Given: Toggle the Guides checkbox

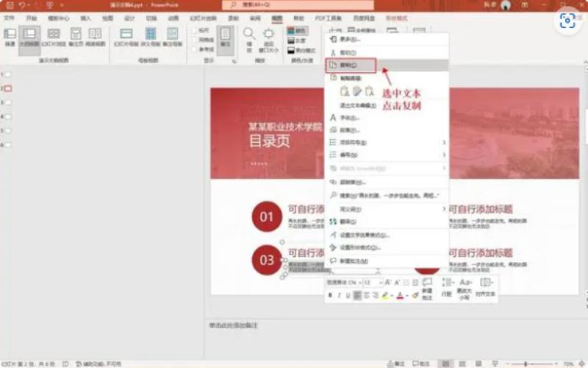Looking at the screenshot, I should 195,49.
